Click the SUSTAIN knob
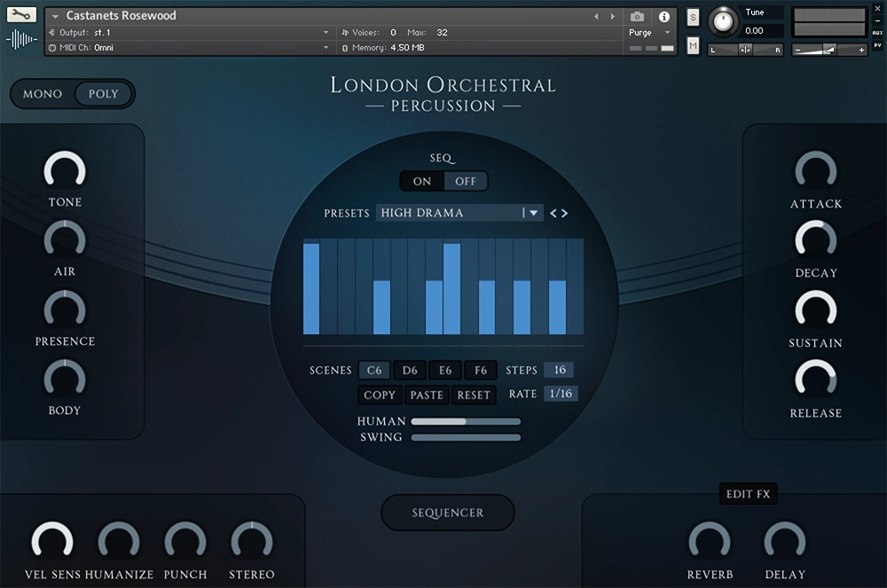This screenshot has height=588, width=887. (x=816, y=310)
